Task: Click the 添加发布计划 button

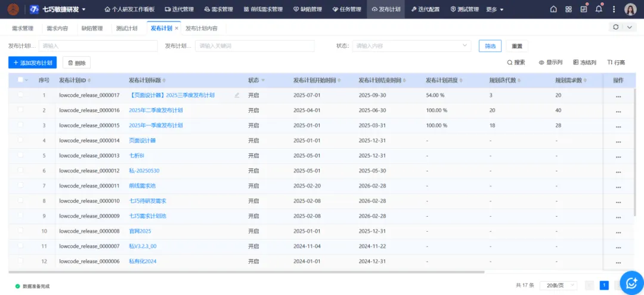Action: pos(33,63)
